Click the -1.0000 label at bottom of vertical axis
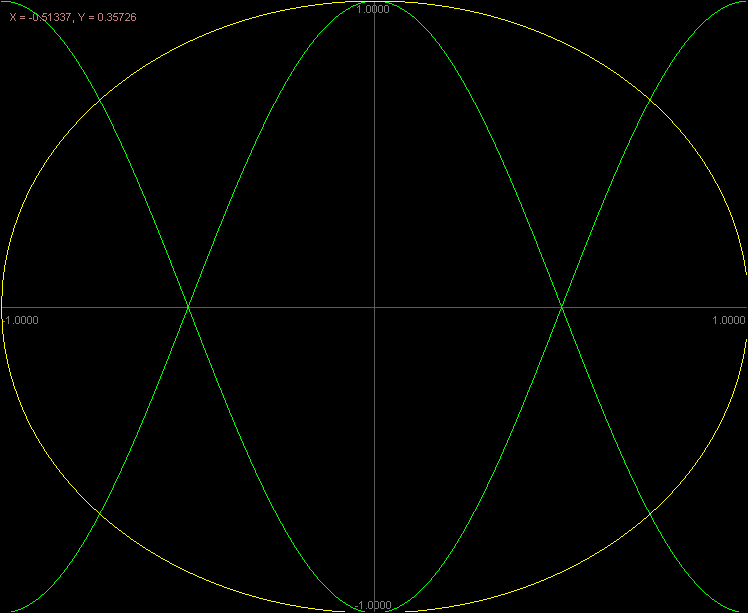748x613 pixels. tap(373, 605)
